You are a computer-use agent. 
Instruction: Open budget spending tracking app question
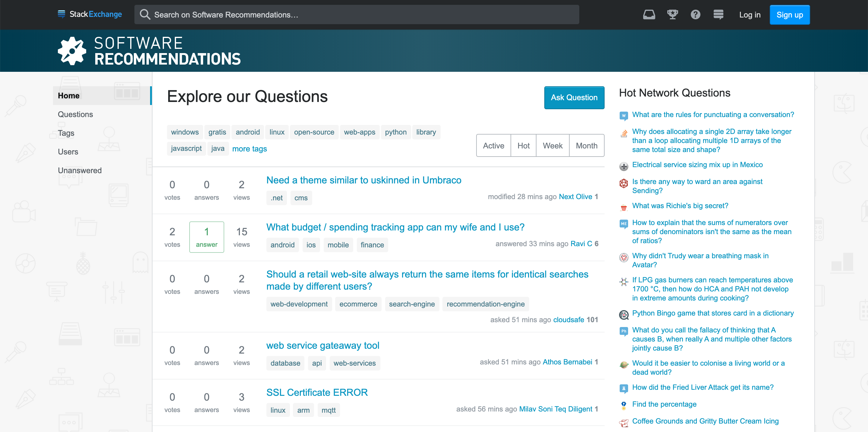point(395,227)
